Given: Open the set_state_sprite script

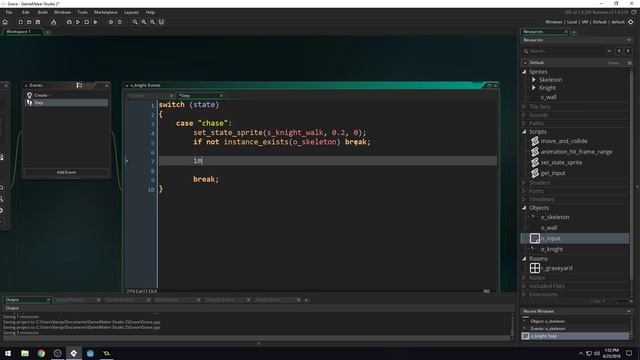Looking at the screenshot, I should tap(561, 162).
